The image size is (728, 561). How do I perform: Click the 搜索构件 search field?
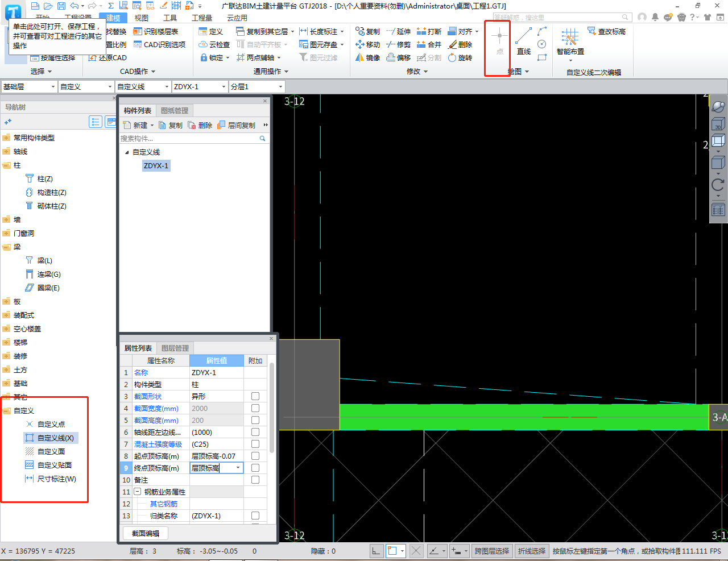click(193, 138)
